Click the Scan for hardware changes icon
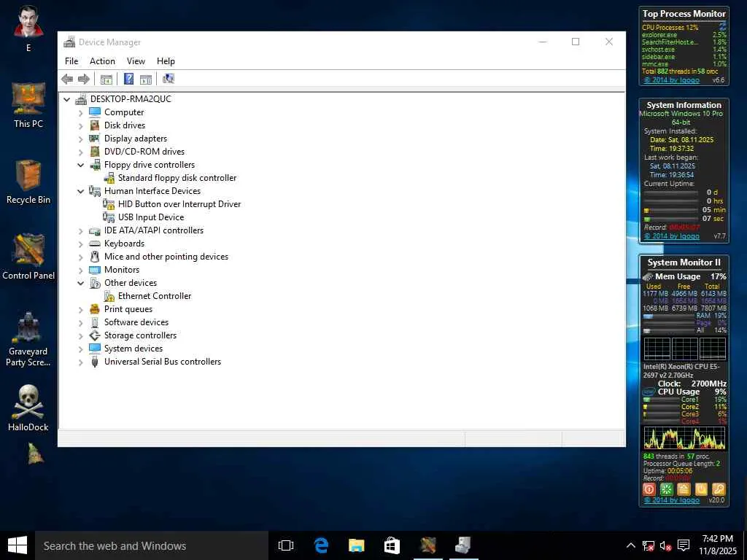Viewport: 747px width, 560px height. 169,79
